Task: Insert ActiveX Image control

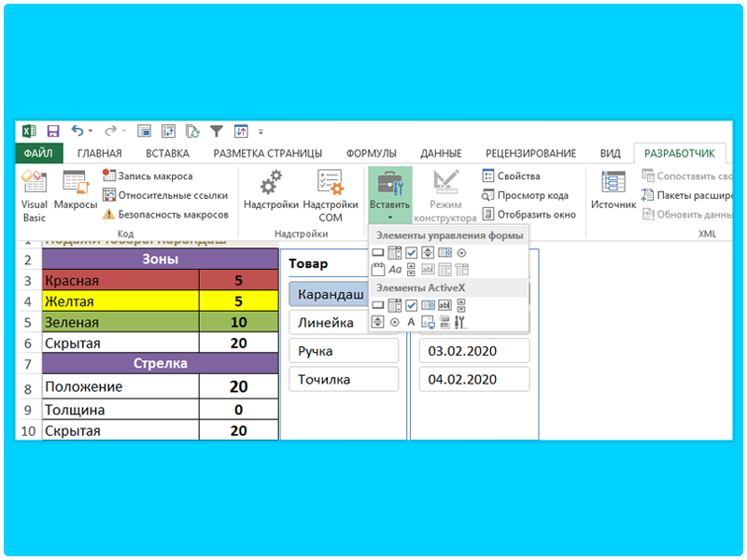Action: (x=428, y=322)
